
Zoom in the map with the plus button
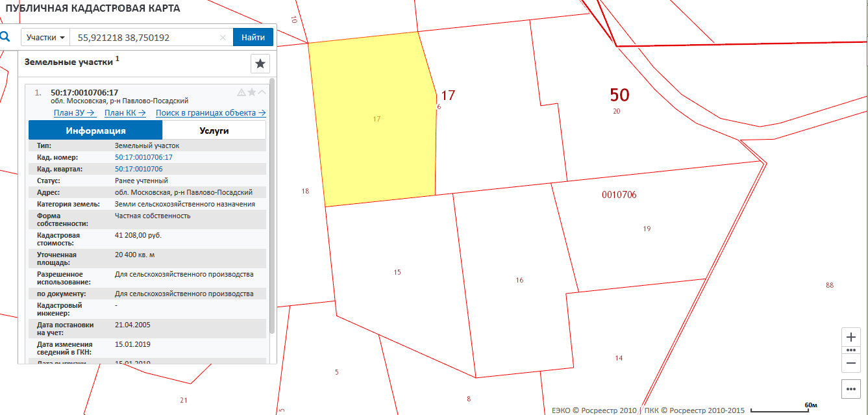click(x=852, y=338)
